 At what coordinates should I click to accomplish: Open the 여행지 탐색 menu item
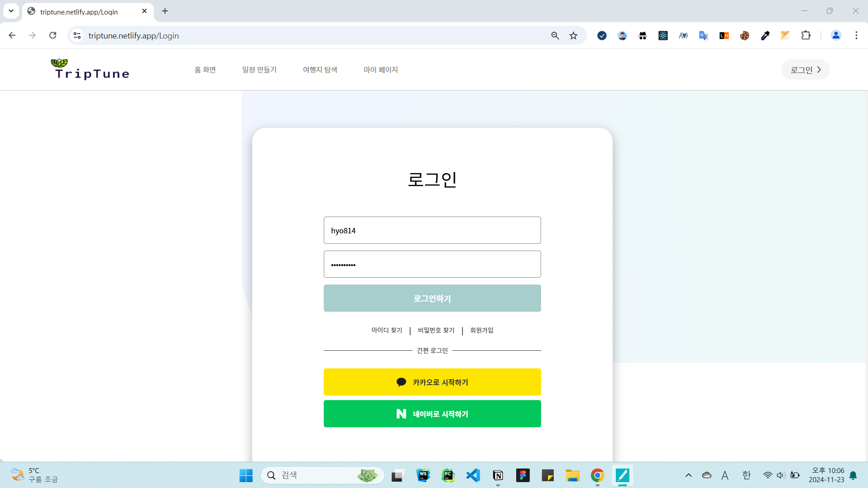coord(320,70)
